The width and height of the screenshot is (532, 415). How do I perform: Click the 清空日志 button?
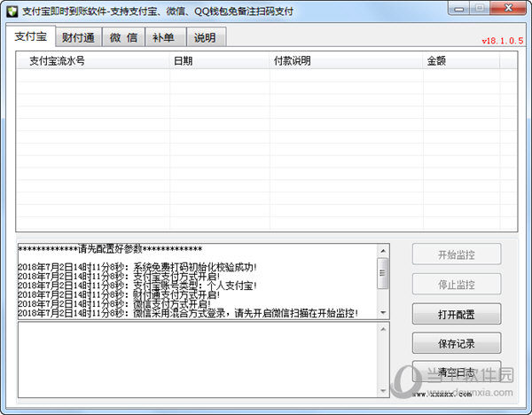[457, 372]
